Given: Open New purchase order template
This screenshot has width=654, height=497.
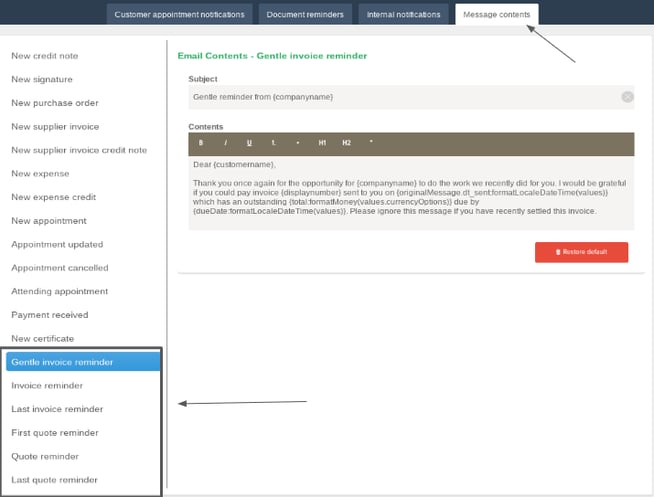Looking at the screenshot, I should tap(55, 103).
